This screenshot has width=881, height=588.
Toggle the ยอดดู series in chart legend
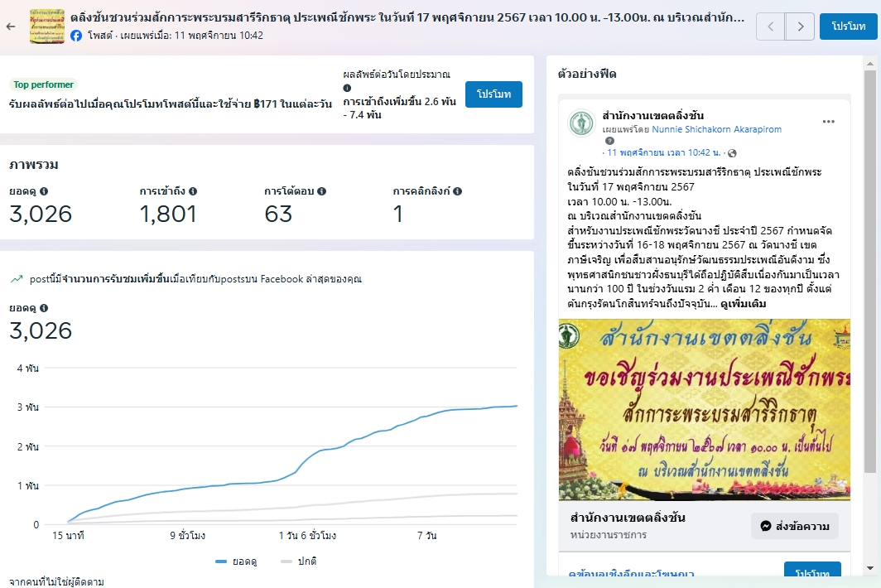236,561
